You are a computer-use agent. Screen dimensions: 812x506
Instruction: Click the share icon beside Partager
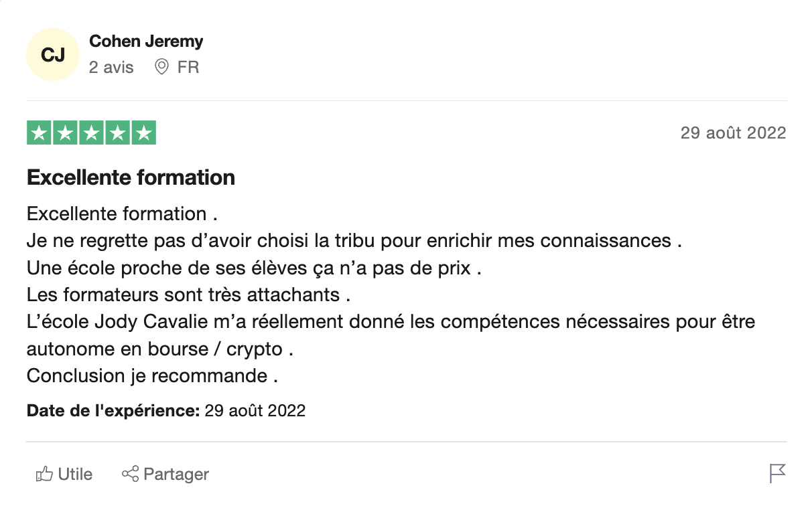point(130,475)
